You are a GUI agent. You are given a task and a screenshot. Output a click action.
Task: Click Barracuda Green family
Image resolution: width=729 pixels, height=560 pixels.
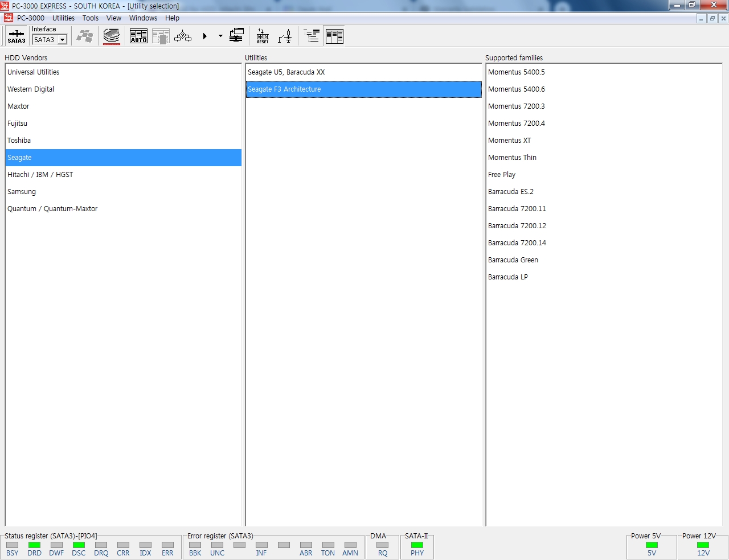[x=604, y=260]
